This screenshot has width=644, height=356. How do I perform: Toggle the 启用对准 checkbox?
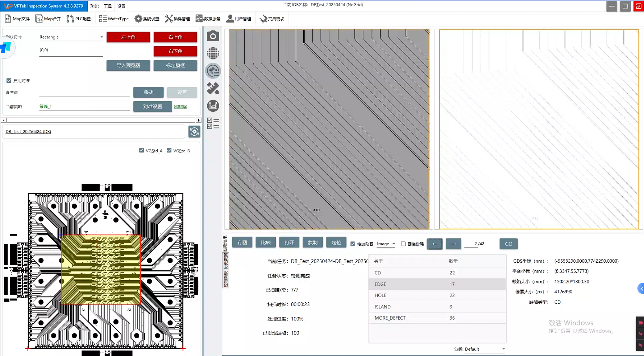[x=9, y=81]
